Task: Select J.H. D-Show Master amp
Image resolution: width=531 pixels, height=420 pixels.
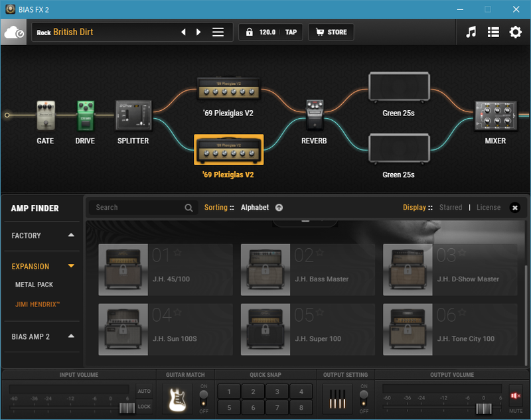Action: (x=450, y=270)
